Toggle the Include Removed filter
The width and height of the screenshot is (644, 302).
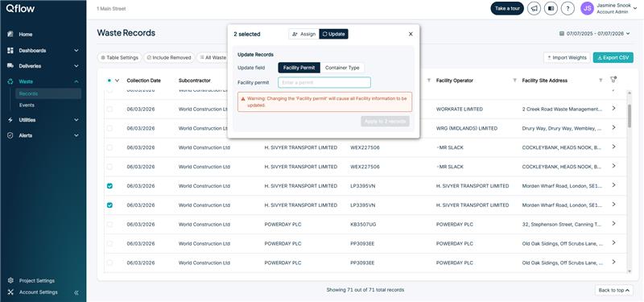pos(169,58)
